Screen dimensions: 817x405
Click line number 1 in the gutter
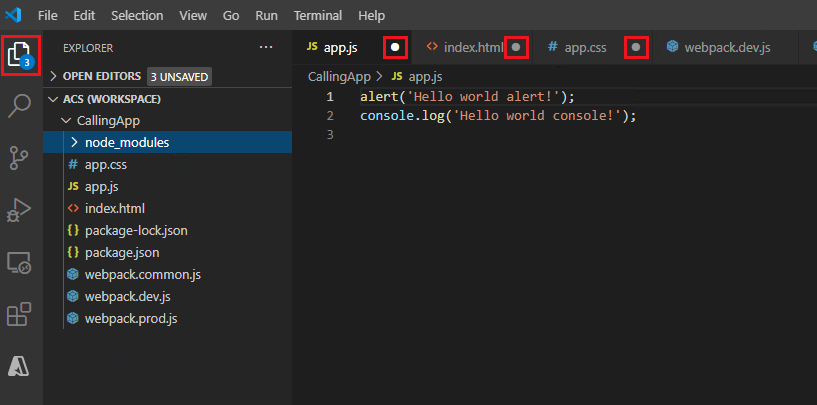coord(330,97)
